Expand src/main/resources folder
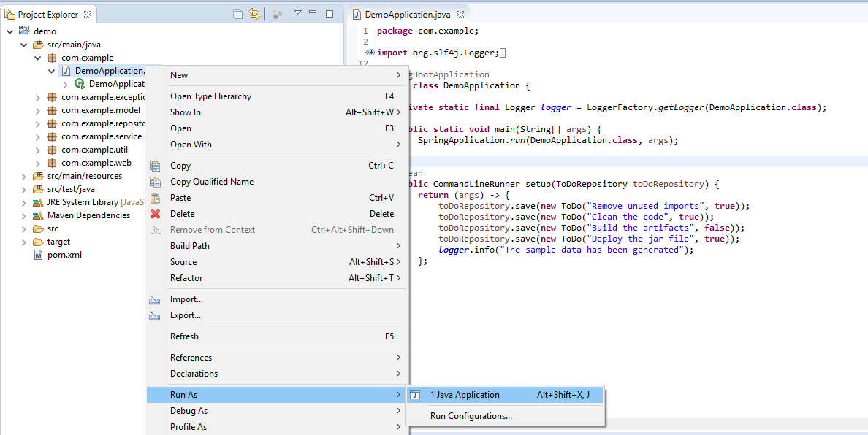The image size is (868, 435). point(24,177)
